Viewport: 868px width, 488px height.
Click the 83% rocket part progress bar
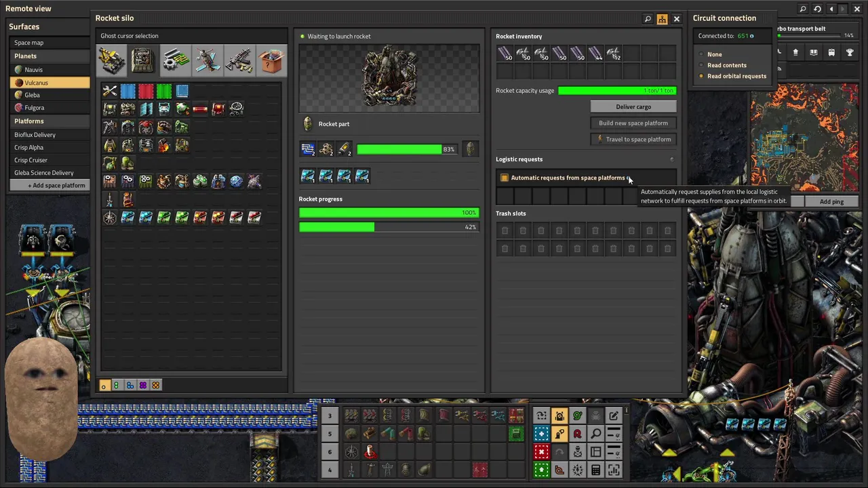pos(407,149)
